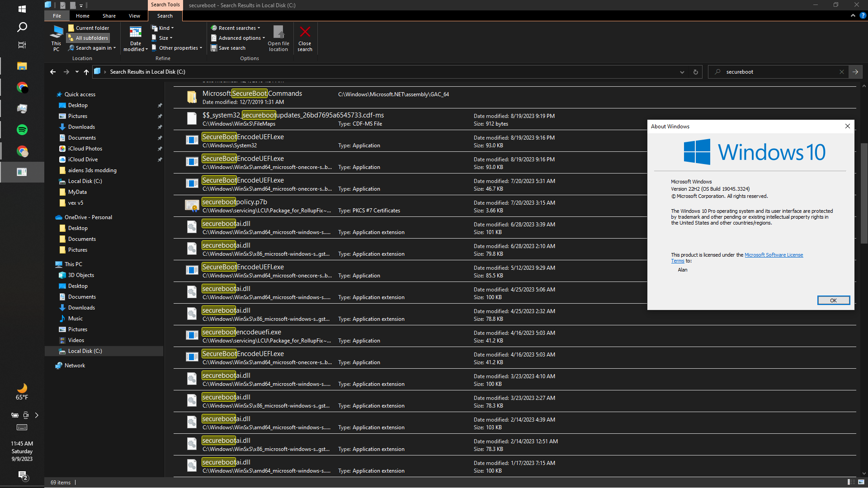Refresh the search results

click(x=696, y=72)
